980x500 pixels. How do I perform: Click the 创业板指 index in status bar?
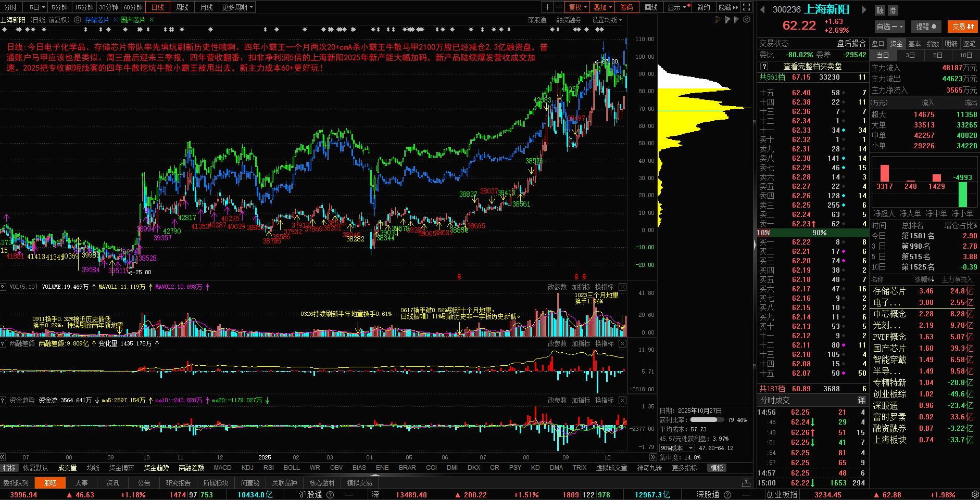(x=782, y=495)
